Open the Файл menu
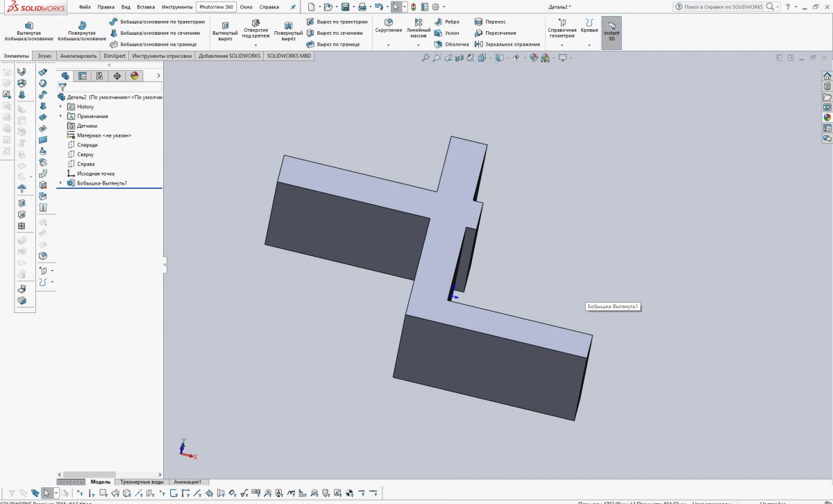 coord(85,7)
